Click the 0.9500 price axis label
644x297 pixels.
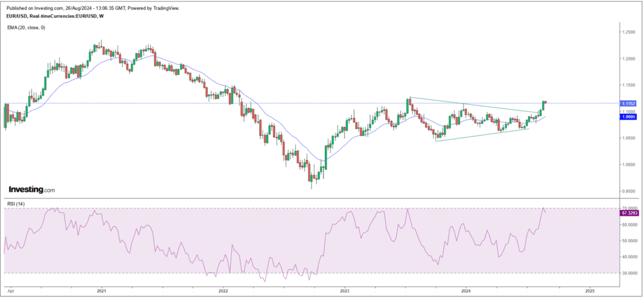pos(629,191)
